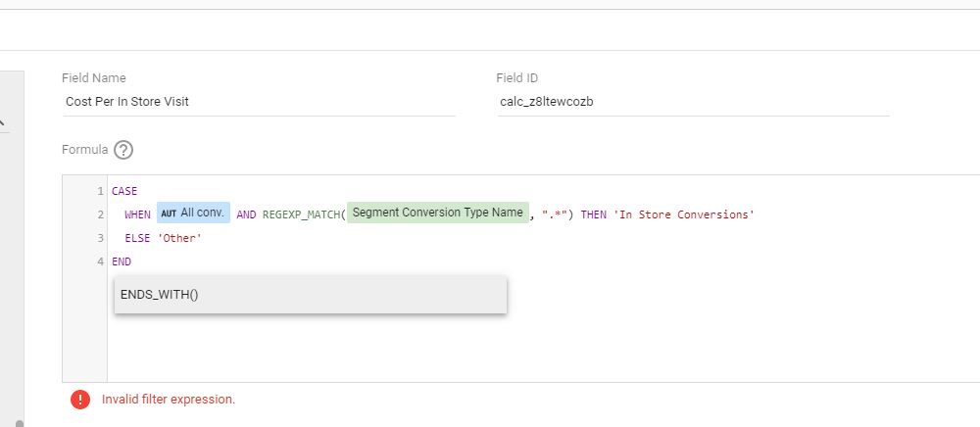Image resolution: width=980 pixels, height=427 pixels.
Task: Click the Formula help question mark icon
Action: tap(123, 151)
